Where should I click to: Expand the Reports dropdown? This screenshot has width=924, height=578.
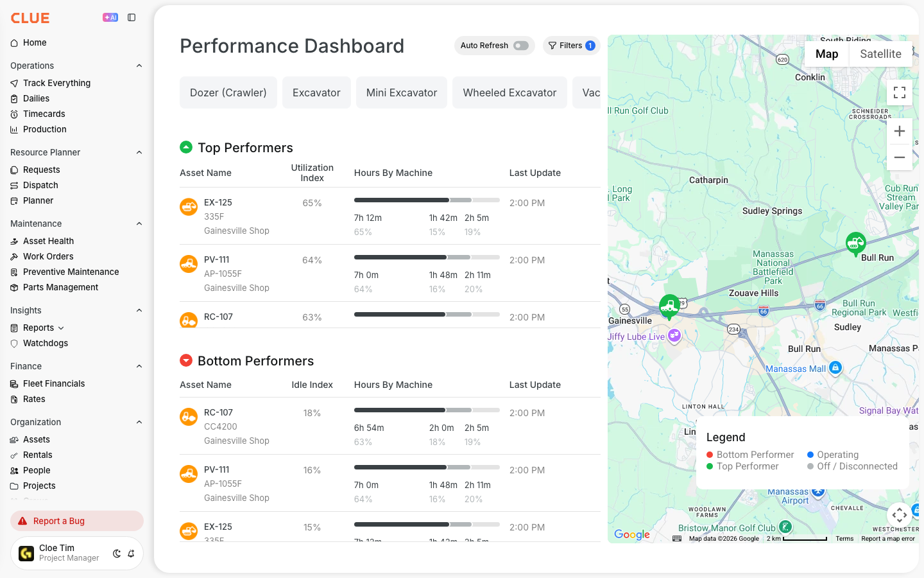pos(61,328)
